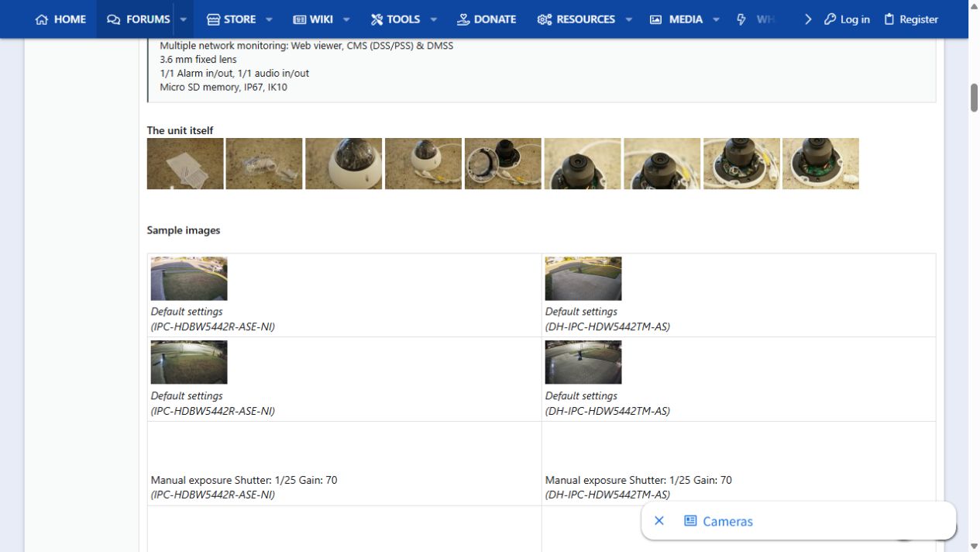Click the resources gears icon
Viewport: 980px width, 552px height.
pyautogui.click(x=545, y=19)
